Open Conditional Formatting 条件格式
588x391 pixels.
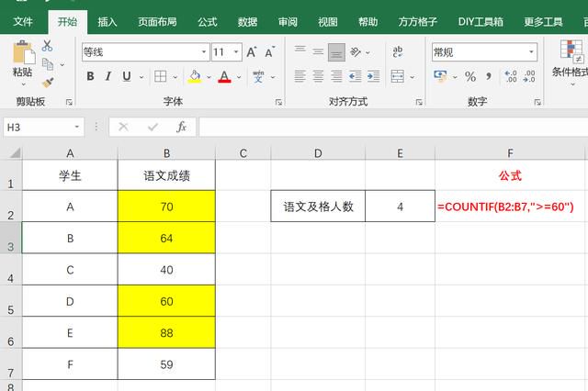570,61
